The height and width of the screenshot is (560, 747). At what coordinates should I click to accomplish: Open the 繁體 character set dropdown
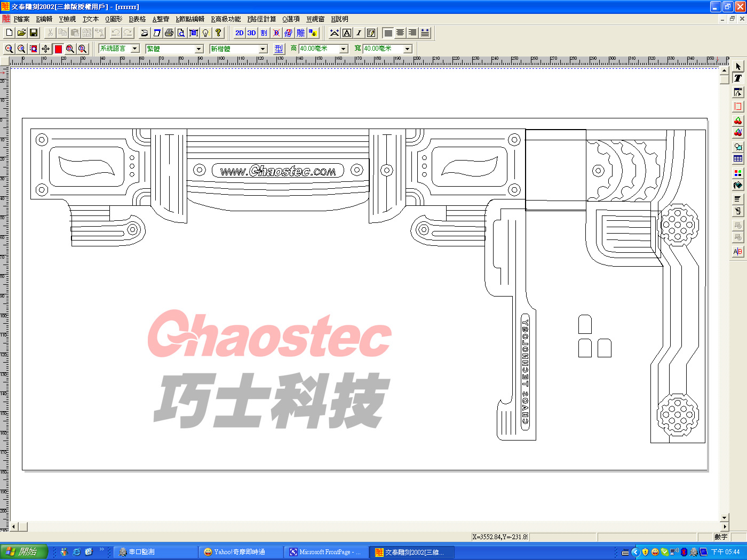(x=199, y=49)
